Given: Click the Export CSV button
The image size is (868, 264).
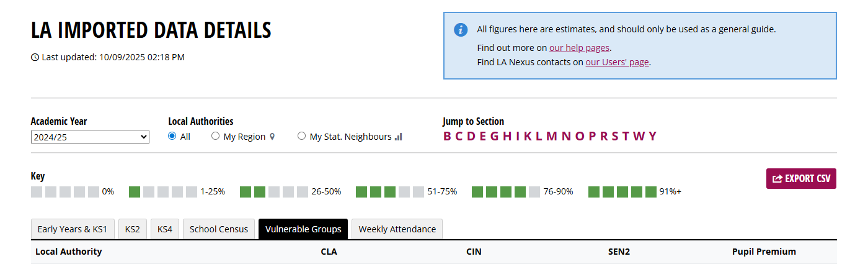Looking at the screenshot, I should point(802,178).
